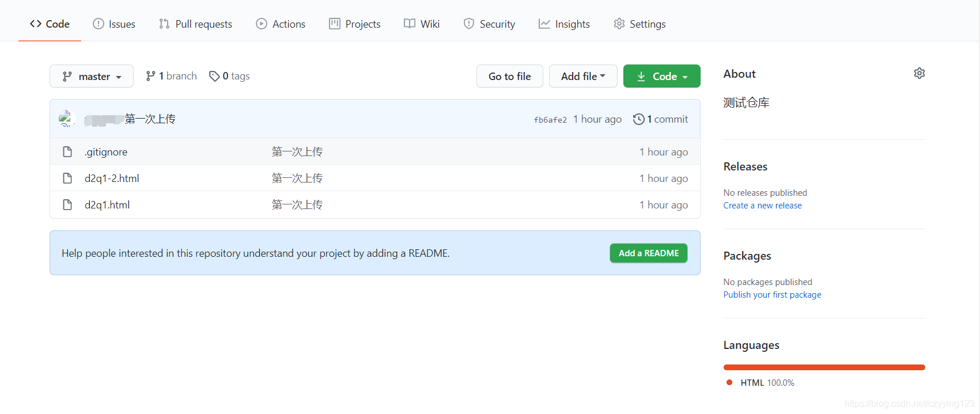The height and width of the screenshot is (414, 980).
Task: Show the Insights tab
Action: pos(564,24)
